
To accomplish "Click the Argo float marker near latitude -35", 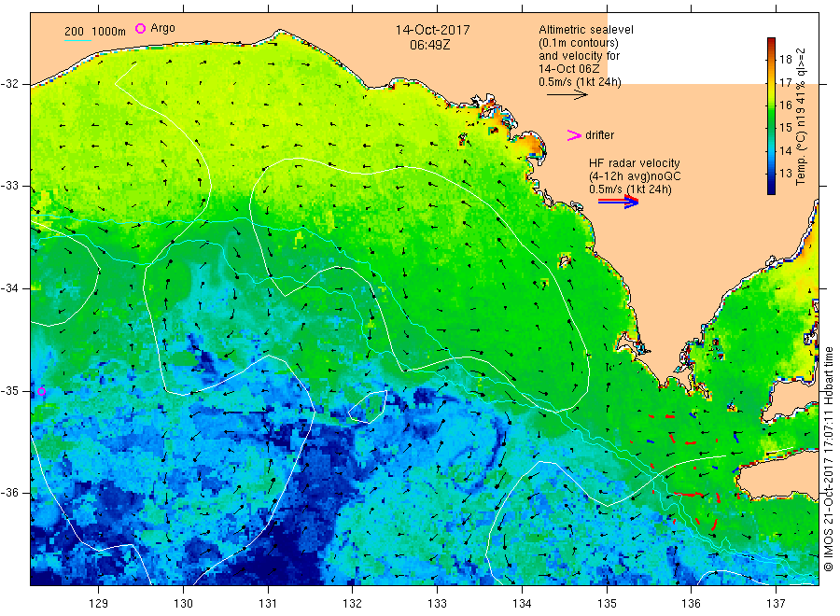I will 42,392.
